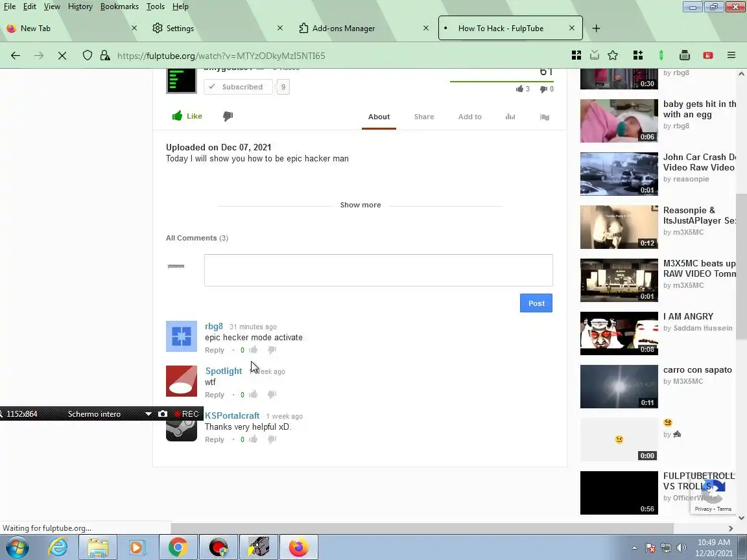Thumbs down KSPortalcraft's comment
Screen dimensions: 747x560
272,439
